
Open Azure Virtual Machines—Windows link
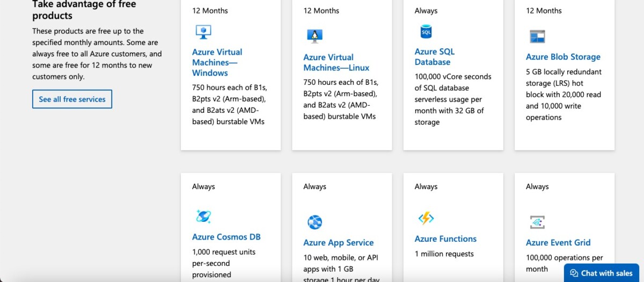pos(217,62)
